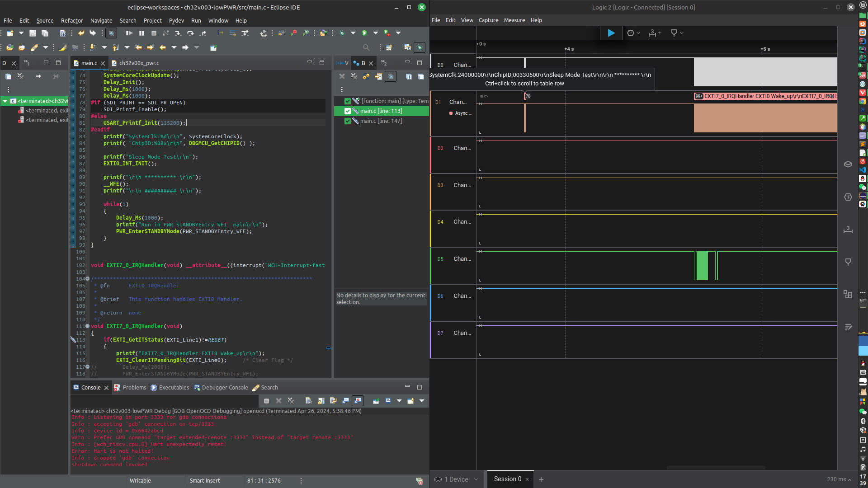
Task: Switch to the Debugger Console tab
Action: [x=221, y=388]
